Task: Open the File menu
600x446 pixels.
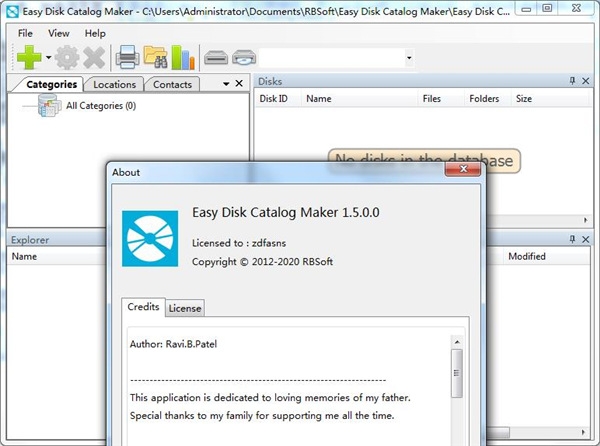Action: (x=25, y=33)
